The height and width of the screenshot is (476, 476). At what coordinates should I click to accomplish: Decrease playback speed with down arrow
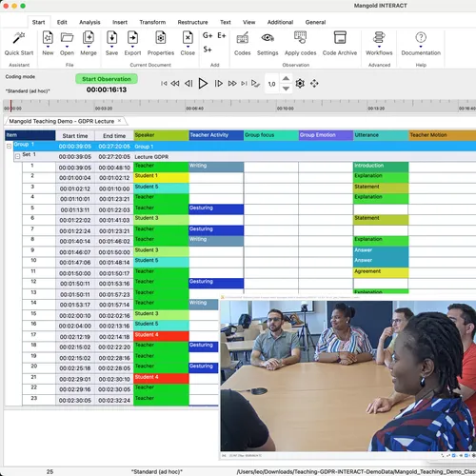coord(286,89)
